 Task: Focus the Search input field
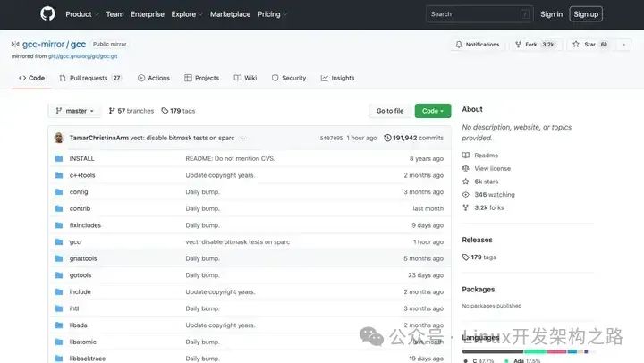pos(479,14)
